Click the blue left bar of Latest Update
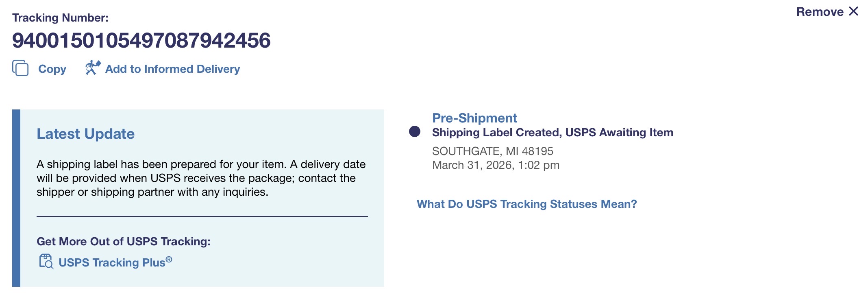 [x=16, y=198]
